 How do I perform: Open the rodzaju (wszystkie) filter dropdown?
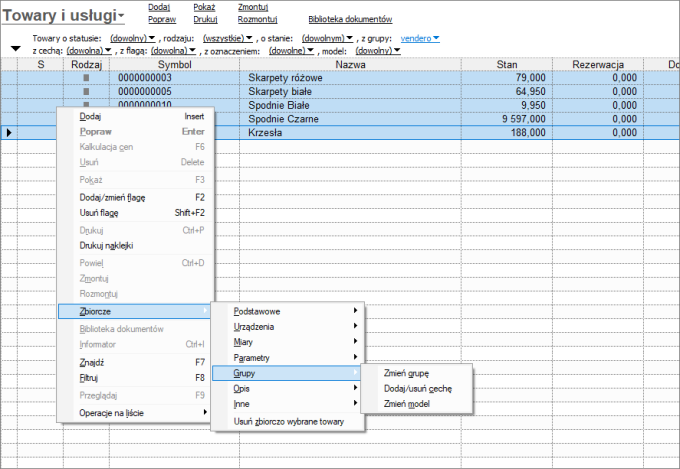pyautogui.click(x=228, y=38)
